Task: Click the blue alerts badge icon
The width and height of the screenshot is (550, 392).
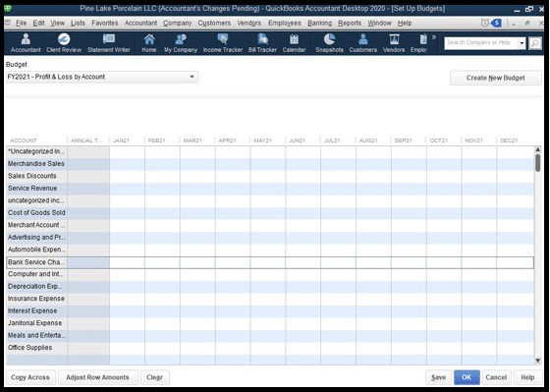Action: 496,24
